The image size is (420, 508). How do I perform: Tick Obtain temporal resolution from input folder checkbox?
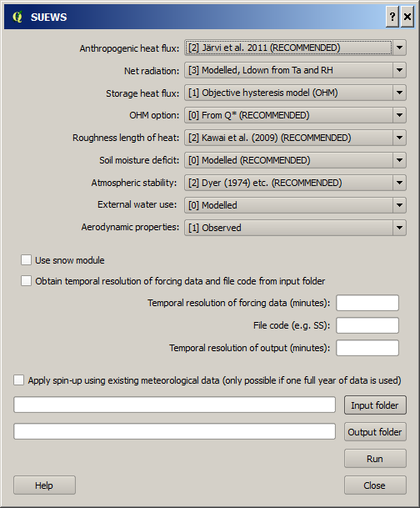click(26, 280)
